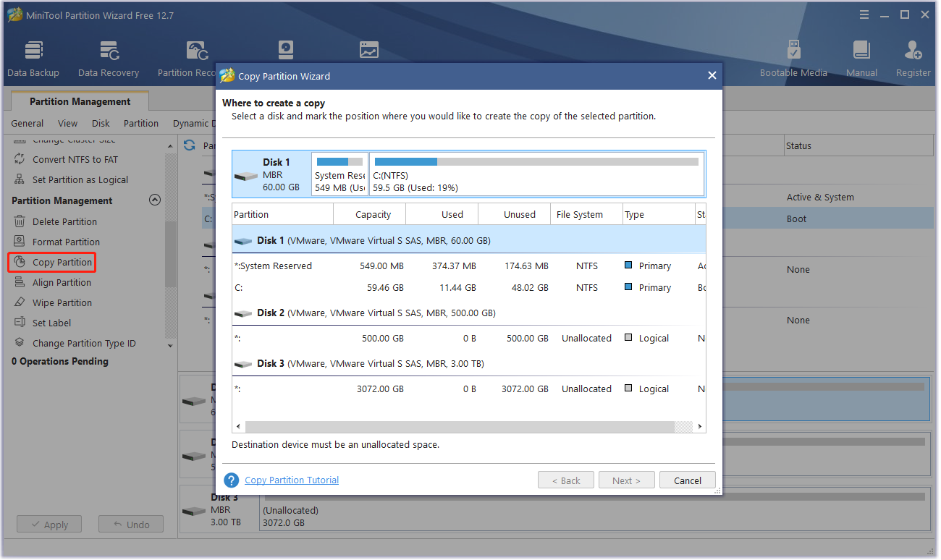Image resolution: width=941 pixels, height=560 pixels.
Task: Open the Disk menu
Action: click(x=101, y=123)
